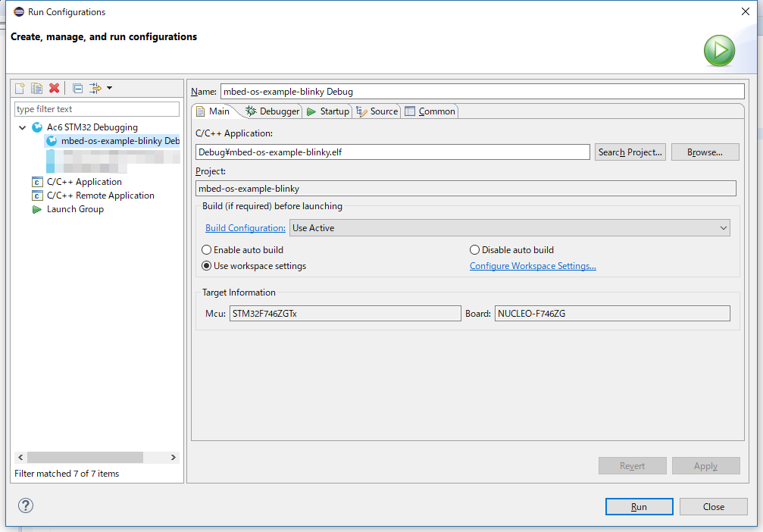This screenshot has height=532, width=763.
Task: Select Enable auto build radio option
Action: coord(242,250)
